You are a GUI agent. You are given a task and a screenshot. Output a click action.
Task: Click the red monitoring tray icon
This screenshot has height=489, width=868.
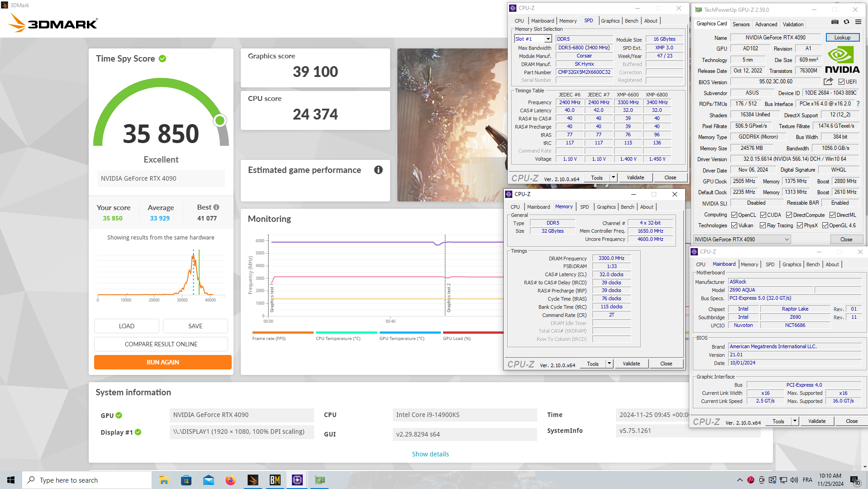pyautogui.click(x=751, y=480)
